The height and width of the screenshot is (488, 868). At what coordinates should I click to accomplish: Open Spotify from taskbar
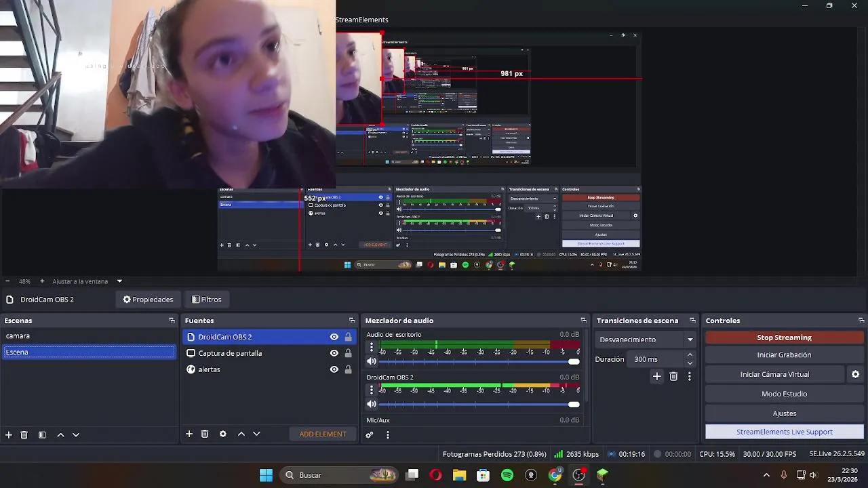point(507,475)
